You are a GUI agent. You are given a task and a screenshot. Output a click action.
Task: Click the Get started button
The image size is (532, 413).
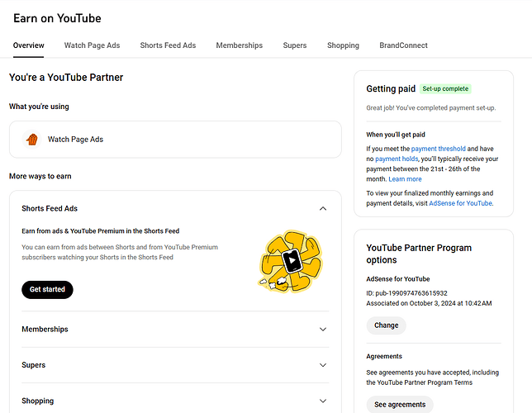click(x=47, y=289)
